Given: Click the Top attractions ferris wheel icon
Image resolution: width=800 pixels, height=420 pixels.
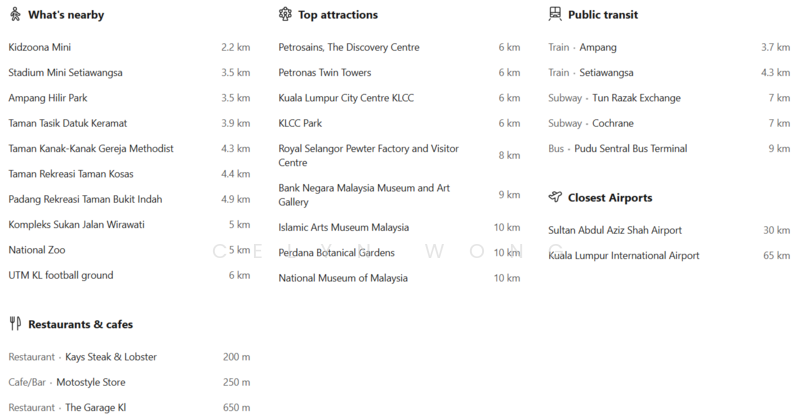Looking at the screenshot, I should click(x=285, y=15).
